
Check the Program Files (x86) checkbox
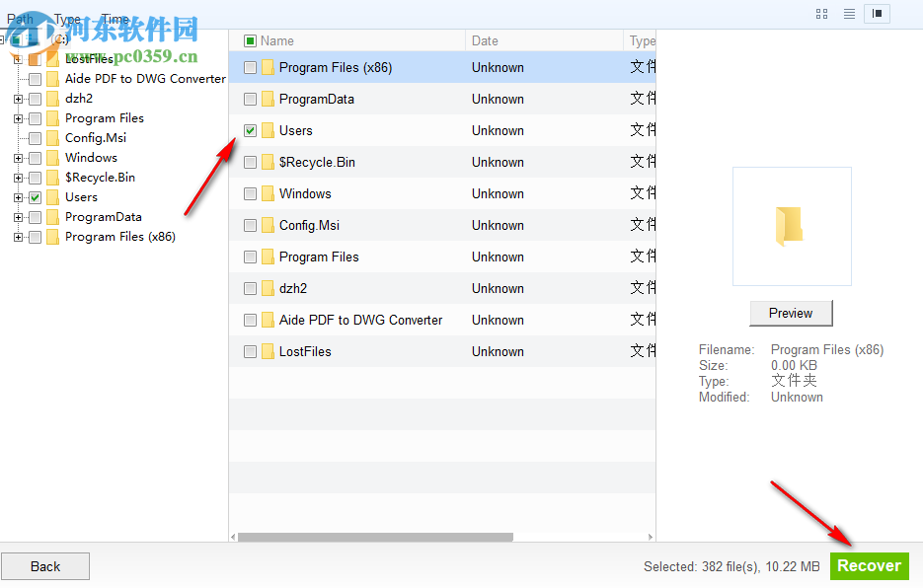[x=250, y=67]
